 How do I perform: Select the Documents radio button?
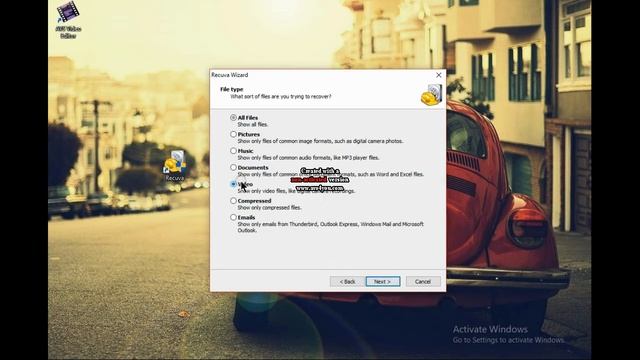(x=233, y=167)
